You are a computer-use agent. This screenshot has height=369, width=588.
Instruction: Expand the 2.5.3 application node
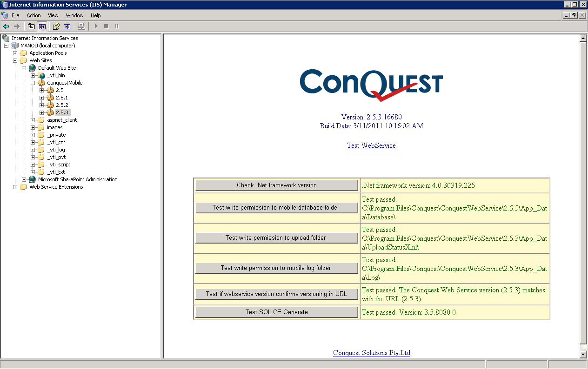[42, 112]
